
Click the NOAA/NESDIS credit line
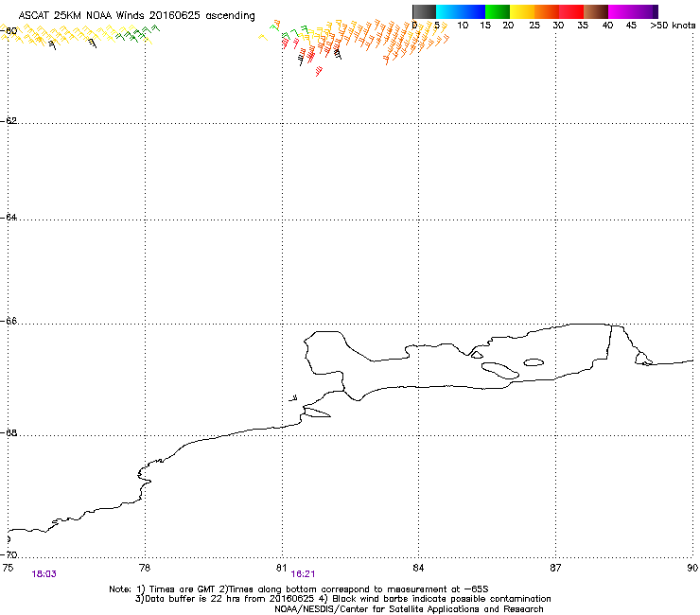(x=409, y=609)
